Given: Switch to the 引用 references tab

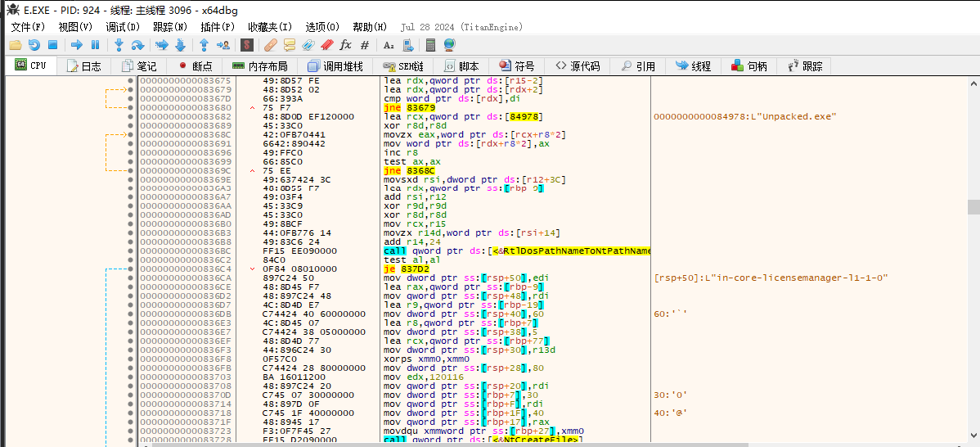Looking at the screenshot, I should pyautogui.click(x=638, y=66).
